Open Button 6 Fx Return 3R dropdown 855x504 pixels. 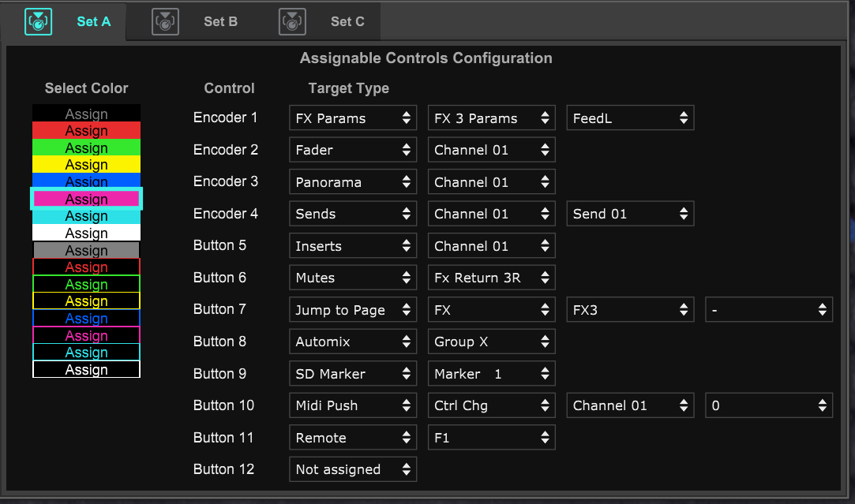click(x=491, y=278)
